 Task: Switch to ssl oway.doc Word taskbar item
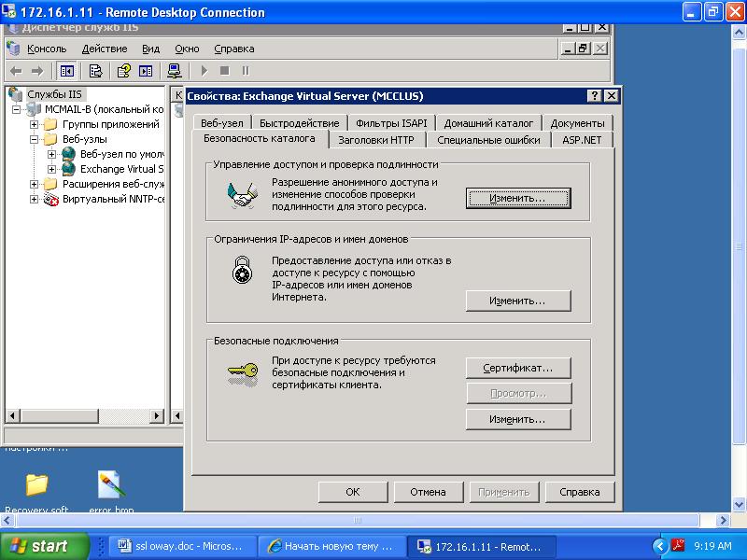(x=182, y=546)
